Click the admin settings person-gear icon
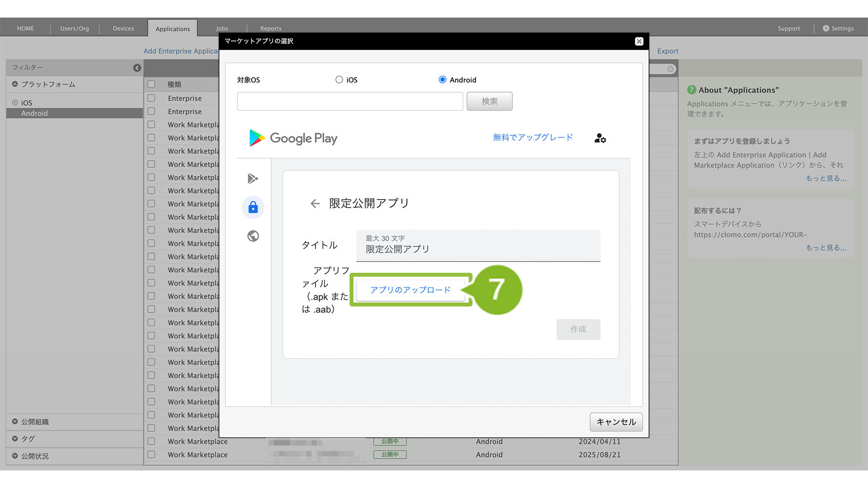868x488 pixels. 600,139
